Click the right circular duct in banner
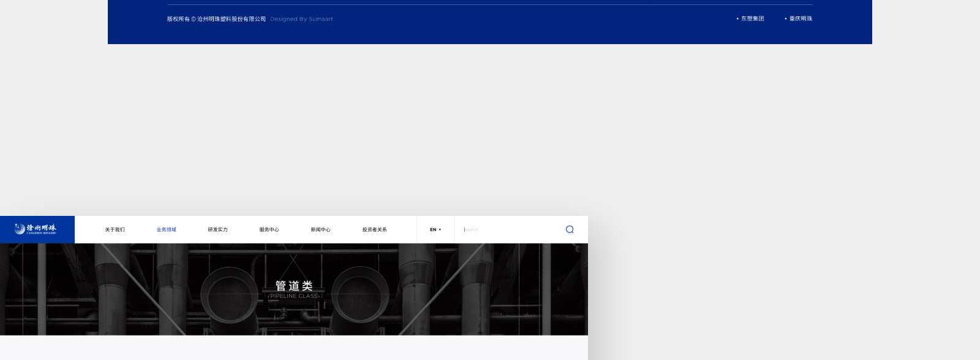This screenshot has height=360, width=980. [360, 295]
